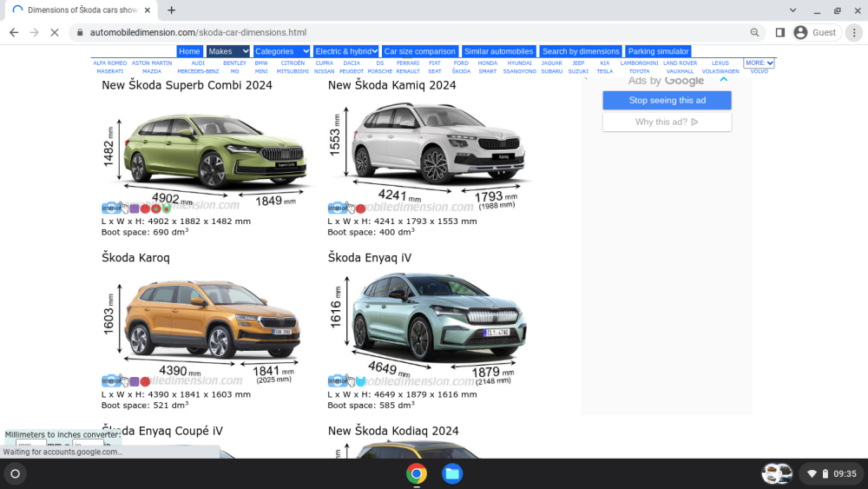Image resolution: width=868 pixels, height=489 pixels.
Task: Click New Škoda Kamiq 2024 heading
Action: point(392,85)
